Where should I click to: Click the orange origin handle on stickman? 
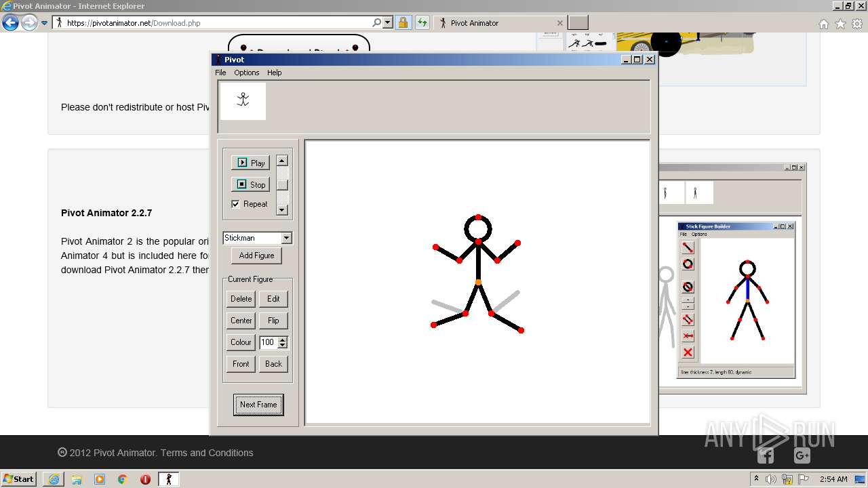[478, 282]
